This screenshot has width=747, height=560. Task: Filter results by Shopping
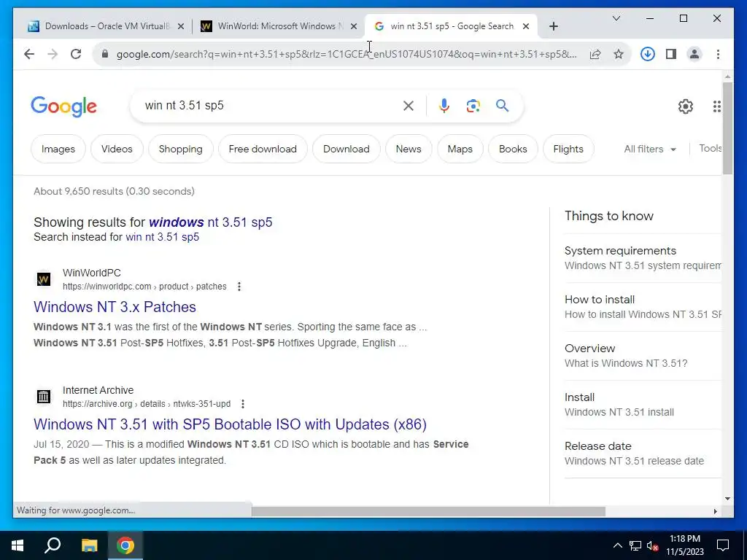coord(181,149)
